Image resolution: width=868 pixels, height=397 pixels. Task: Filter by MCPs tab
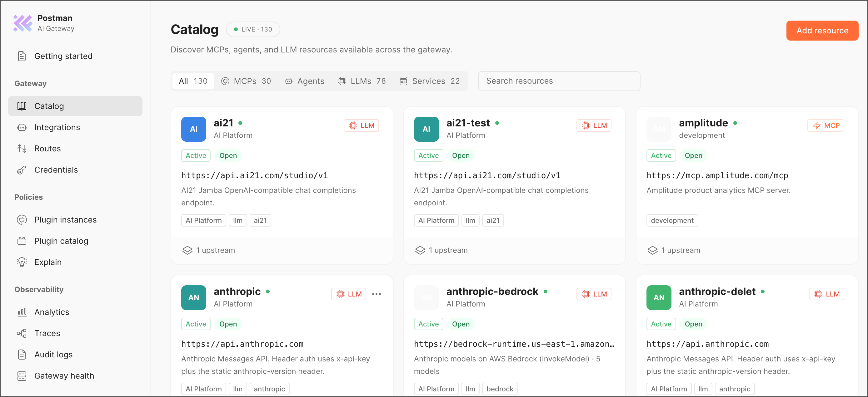click(x=246, y=81)
